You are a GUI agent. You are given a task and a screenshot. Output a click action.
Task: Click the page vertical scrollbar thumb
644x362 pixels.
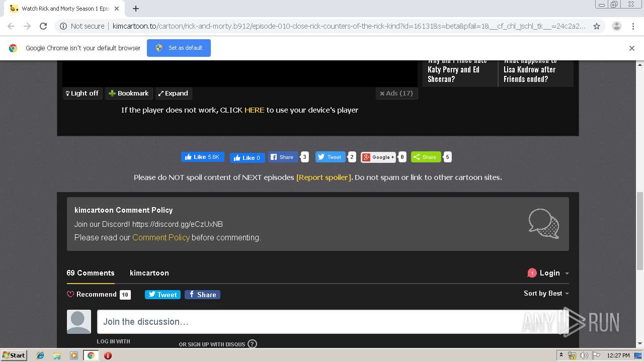tap(640, 231)
